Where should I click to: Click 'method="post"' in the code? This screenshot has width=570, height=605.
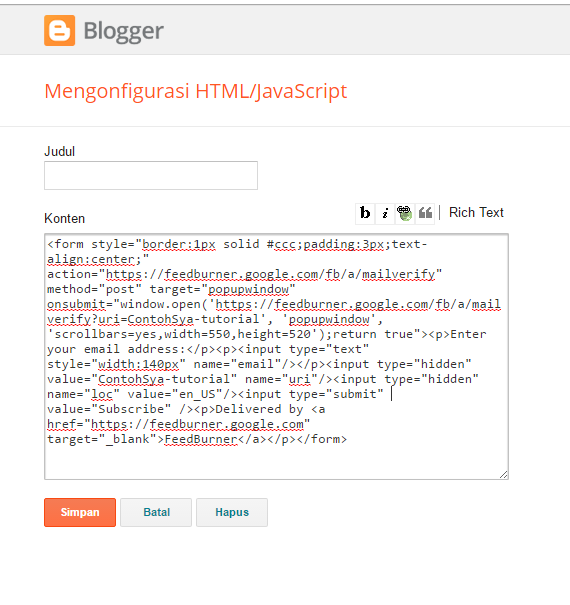(95, 289)
